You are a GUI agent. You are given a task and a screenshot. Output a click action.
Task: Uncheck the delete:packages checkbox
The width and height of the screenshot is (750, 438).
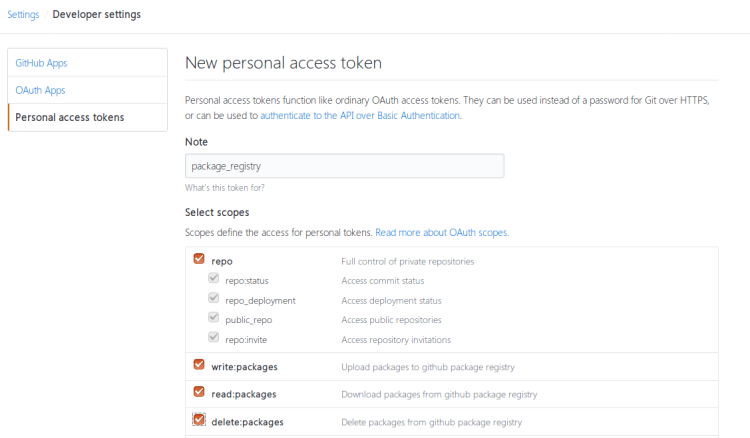tap(199, 420)
